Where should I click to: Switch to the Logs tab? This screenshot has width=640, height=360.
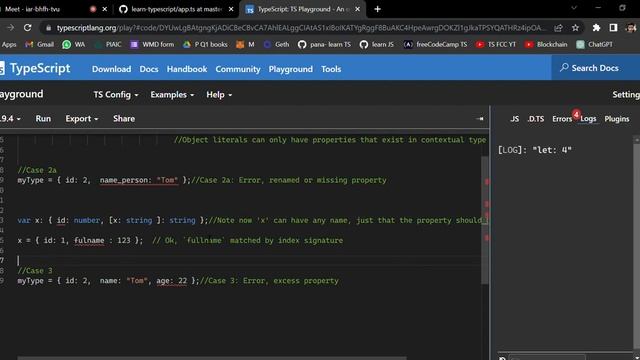588,119
